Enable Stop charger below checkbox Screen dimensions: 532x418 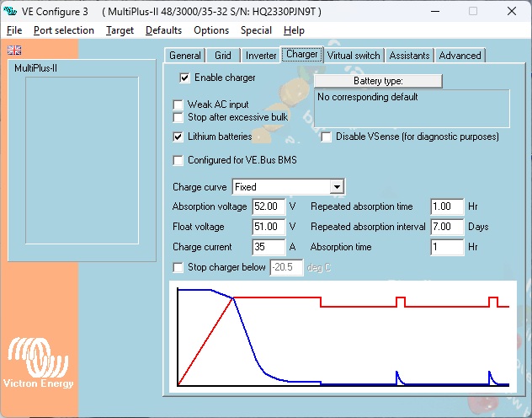(x=178, y=268)
